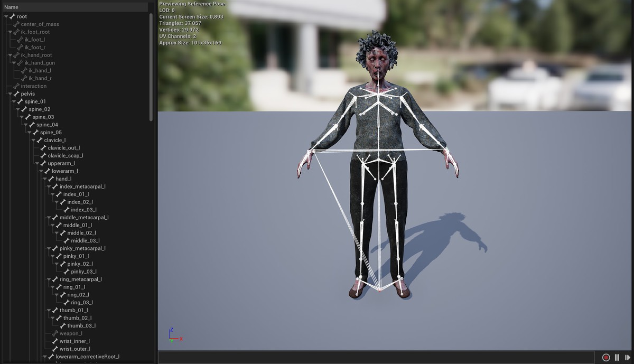Collapse the root bone arrow
The height and width of the screenshot is (364, 634).
click(6, 17)
